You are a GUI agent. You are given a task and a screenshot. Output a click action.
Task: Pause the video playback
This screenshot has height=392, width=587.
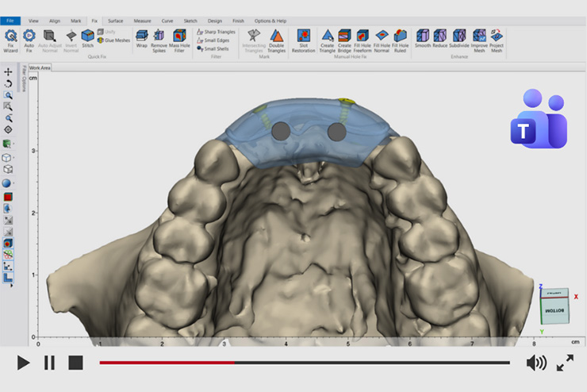(x=49, y=363)
